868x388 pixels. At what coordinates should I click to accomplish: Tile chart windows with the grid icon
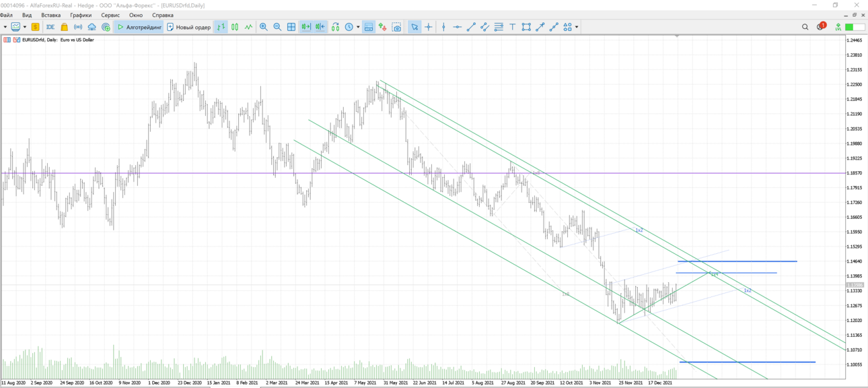point(291,27)
